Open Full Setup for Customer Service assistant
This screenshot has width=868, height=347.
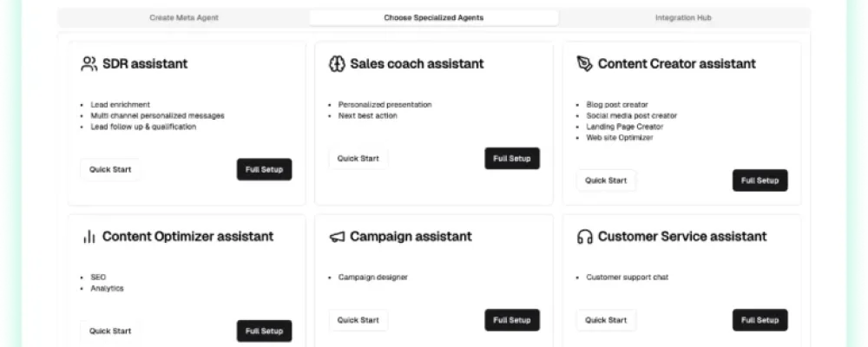coord(760,320)
